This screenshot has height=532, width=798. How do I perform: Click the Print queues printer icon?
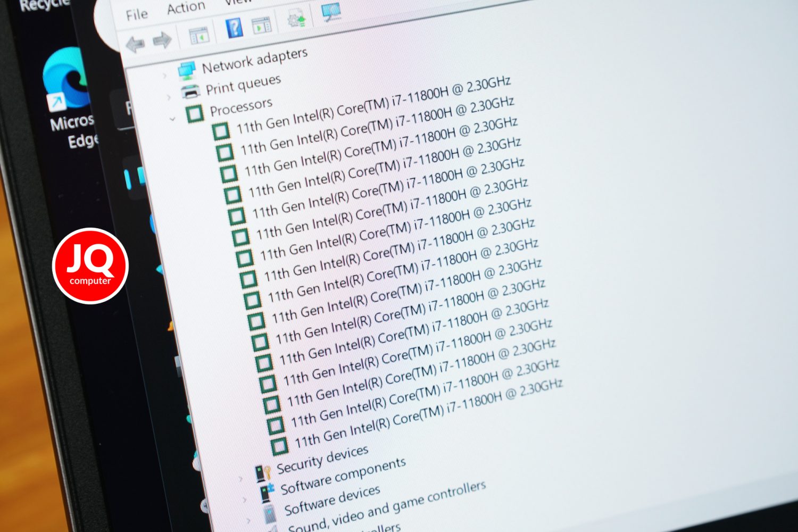[x=190, y=92]
